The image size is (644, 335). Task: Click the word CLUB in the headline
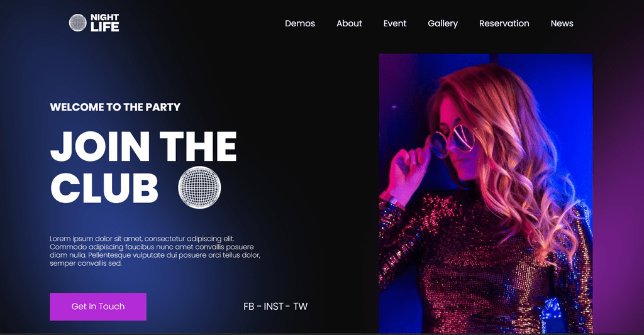(x=104, y=188)
